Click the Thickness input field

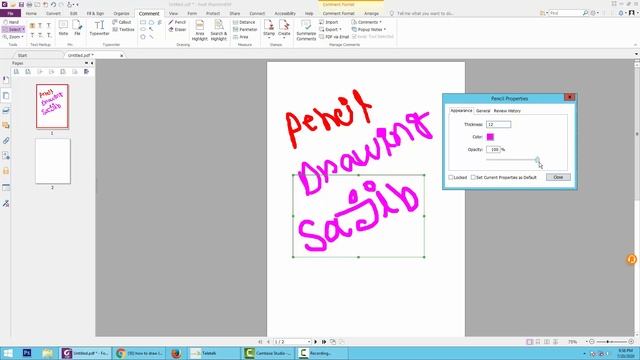click(x=498, y=124)
